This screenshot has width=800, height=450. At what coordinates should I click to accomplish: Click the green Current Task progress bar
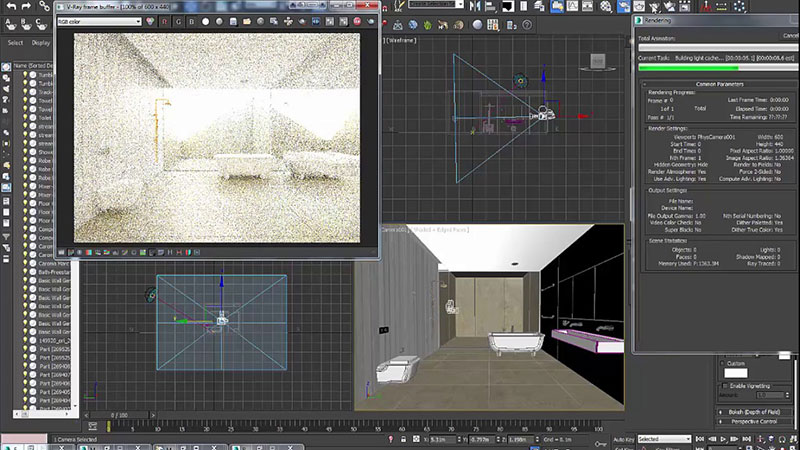[x=718, y=67]
